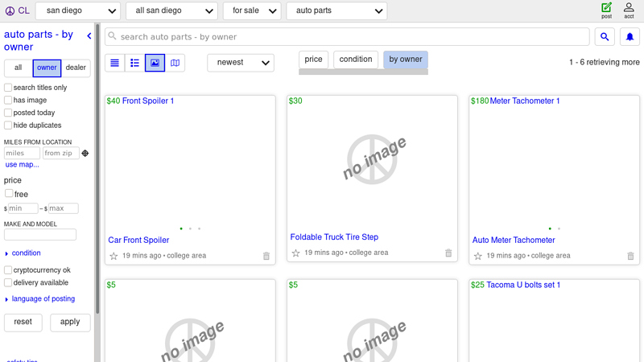The width and height of the screenshot is (644, 362).
Task: Focus the from zip field
Action: pos(61,153)
